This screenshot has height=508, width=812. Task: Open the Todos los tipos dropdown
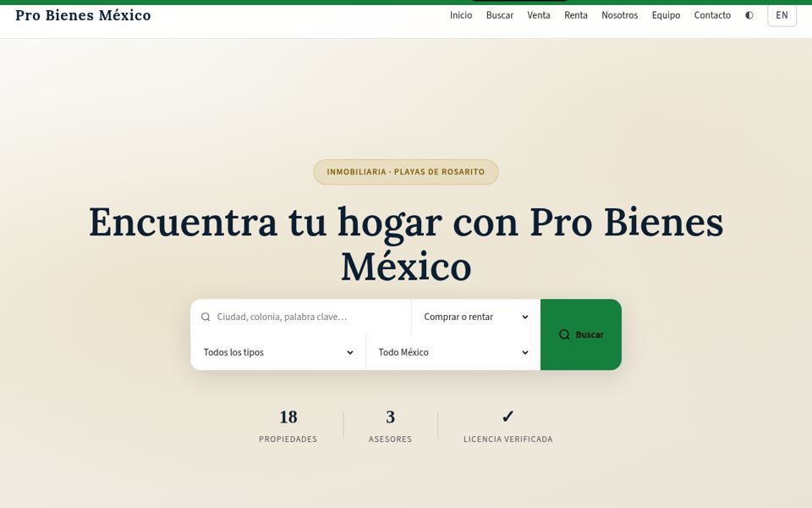[278, 352]
